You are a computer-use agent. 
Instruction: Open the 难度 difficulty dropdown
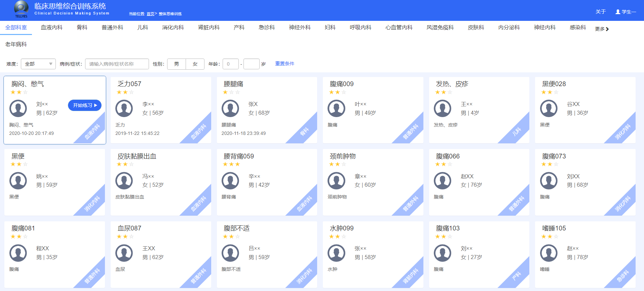(x=38, y=64)
